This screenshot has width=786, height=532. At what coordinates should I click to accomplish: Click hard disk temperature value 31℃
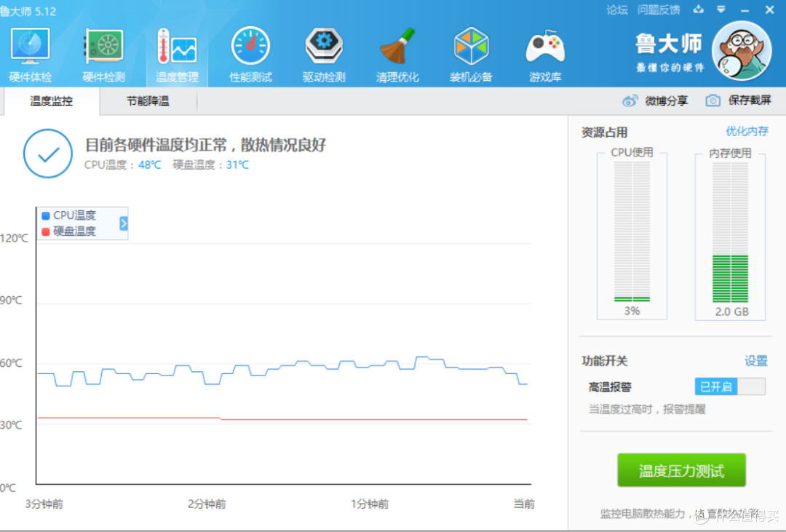(237, 165)
